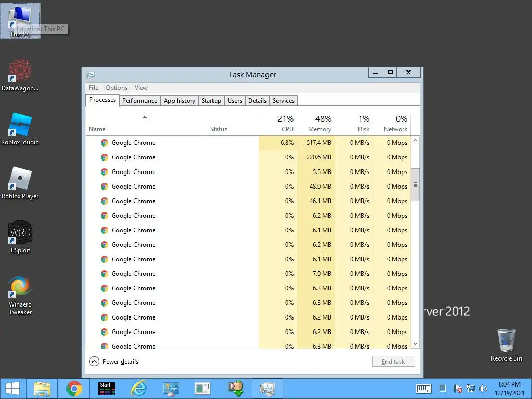Image resolution: width=532 pixels, height=399 pixels.
Task: Launch Roblox Studio from the desktop
Action: coord(20,129)
